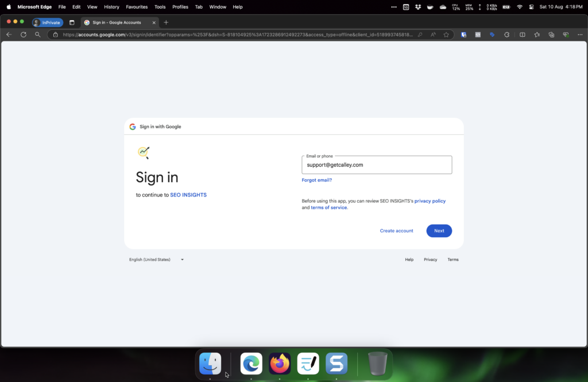Click the calendar date menu bar icon
This screenshot has width=588, height=382.
pos(406,7)
